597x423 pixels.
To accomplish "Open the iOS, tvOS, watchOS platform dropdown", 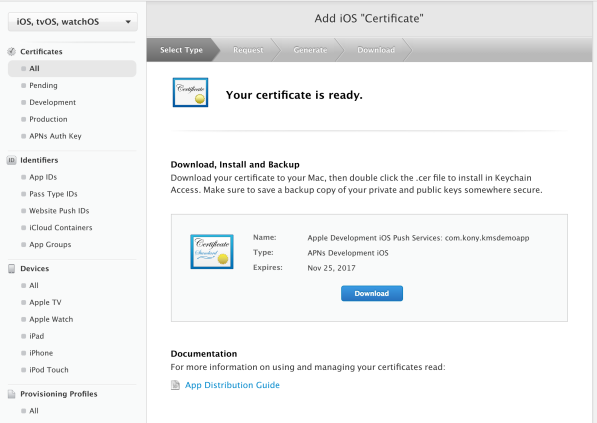I will click(x=73, y=22).
